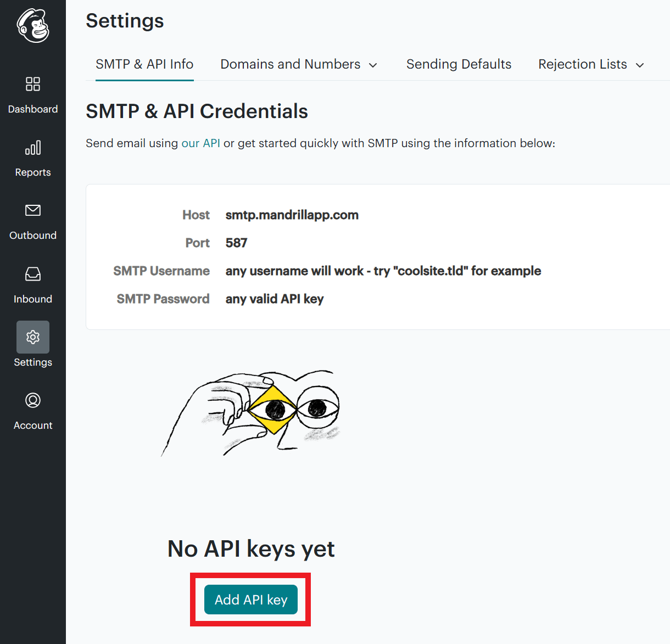Click the Add API key button

[251, 600]
